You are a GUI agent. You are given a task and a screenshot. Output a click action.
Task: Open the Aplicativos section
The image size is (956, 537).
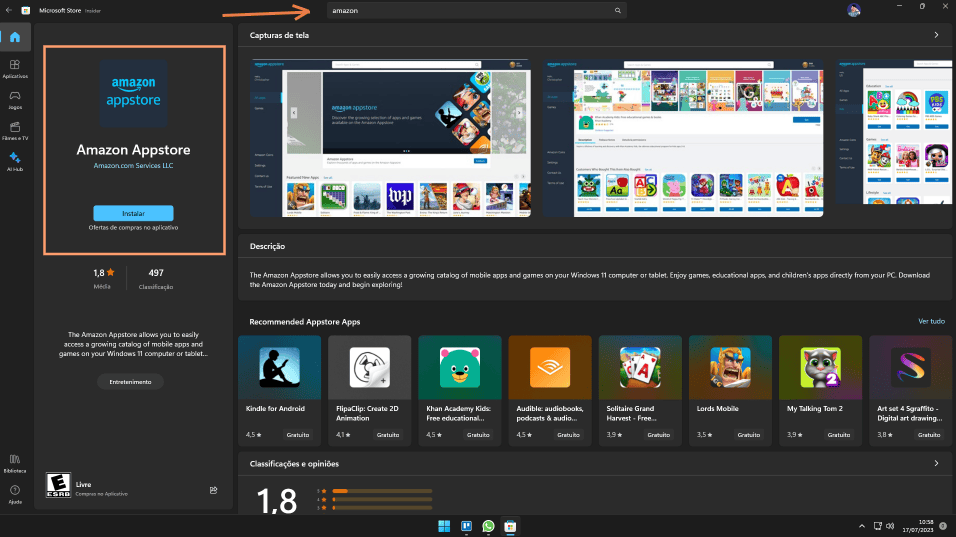[x=15, y=68]
